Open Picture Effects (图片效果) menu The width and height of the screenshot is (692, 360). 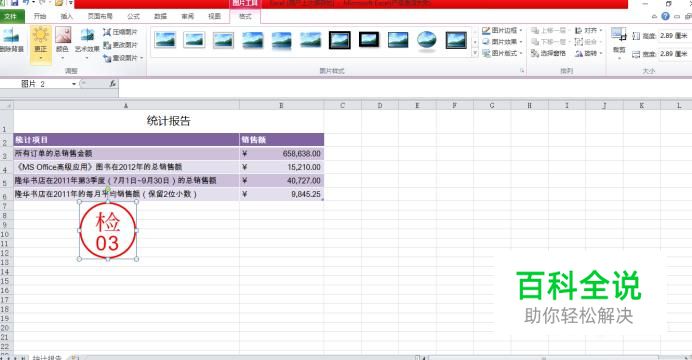tap(502, 42)
